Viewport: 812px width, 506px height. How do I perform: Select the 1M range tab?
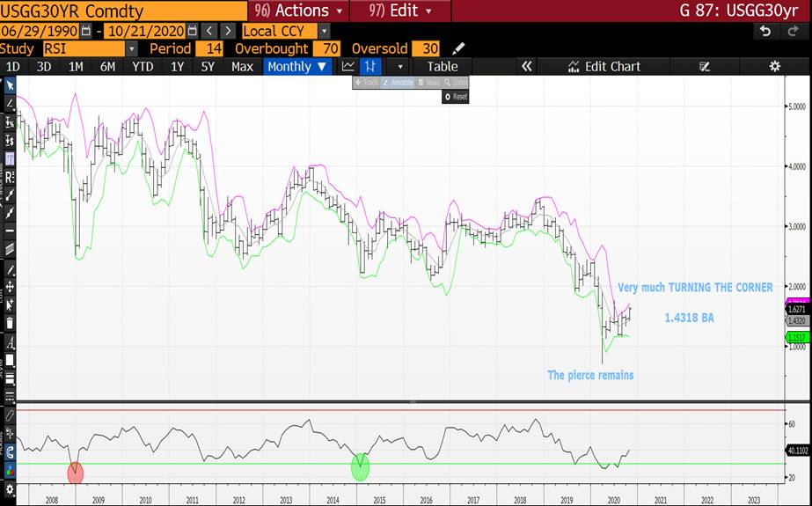(76, 66)
